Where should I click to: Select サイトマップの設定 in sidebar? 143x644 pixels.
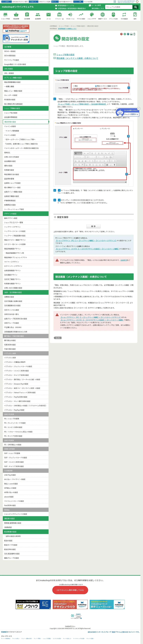click(x=26, y=60)
